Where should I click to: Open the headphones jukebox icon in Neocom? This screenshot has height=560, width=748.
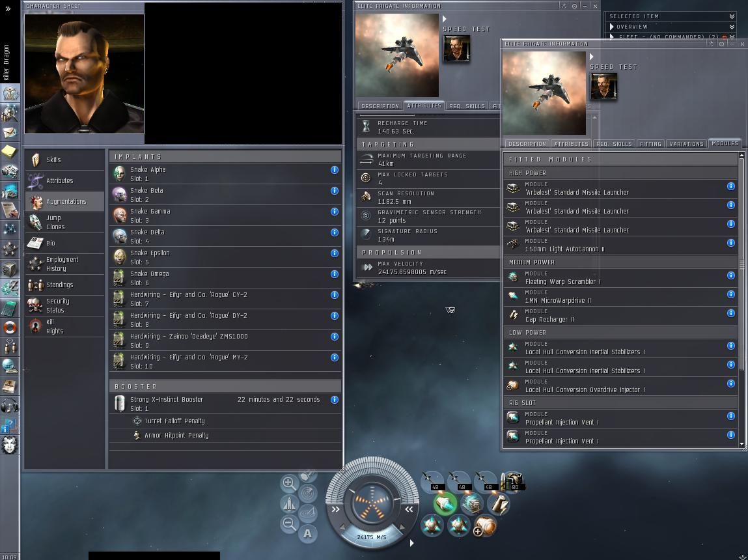pyautogui.click(x=10, y=406)
